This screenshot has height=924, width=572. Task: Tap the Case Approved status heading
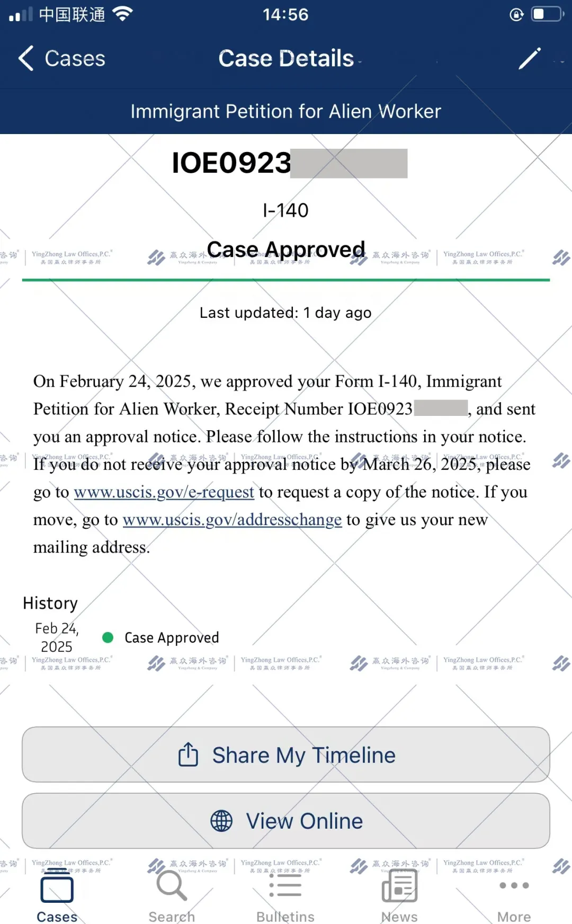[x=286, y=249]
